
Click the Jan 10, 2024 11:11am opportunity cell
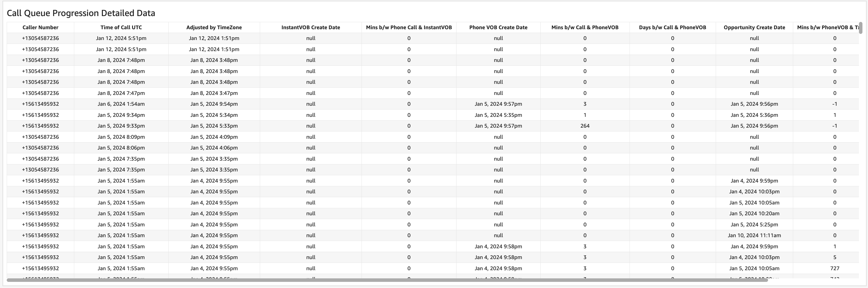(754, 235)
